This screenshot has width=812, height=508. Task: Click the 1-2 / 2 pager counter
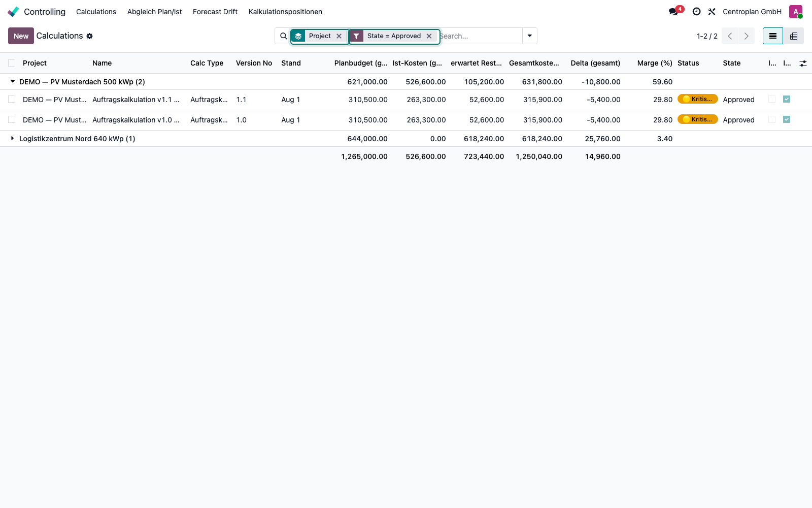(x=707, y=36)
